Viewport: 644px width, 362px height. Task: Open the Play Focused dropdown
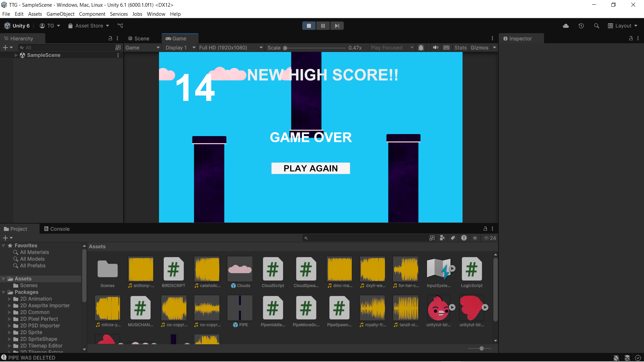(392, 47)
